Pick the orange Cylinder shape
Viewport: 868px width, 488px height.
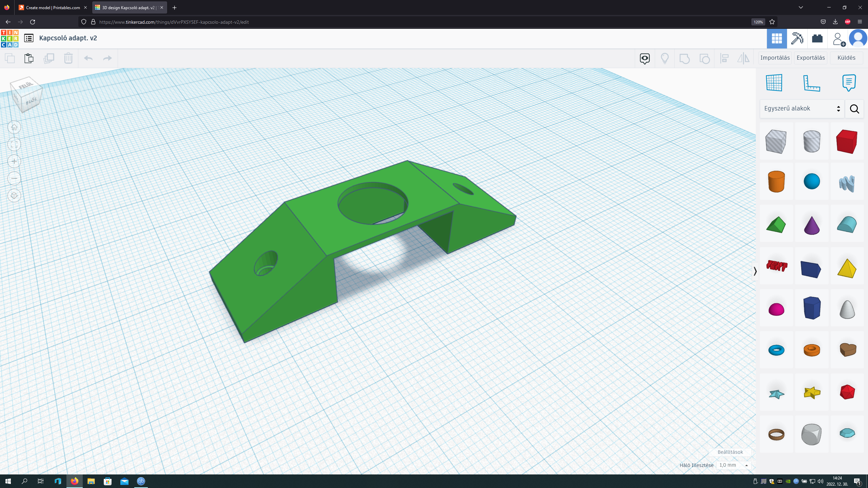[776, 181]
